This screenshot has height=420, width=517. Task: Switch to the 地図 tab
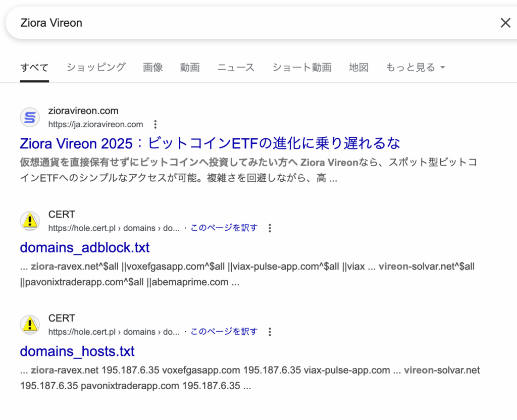(358, 67)
